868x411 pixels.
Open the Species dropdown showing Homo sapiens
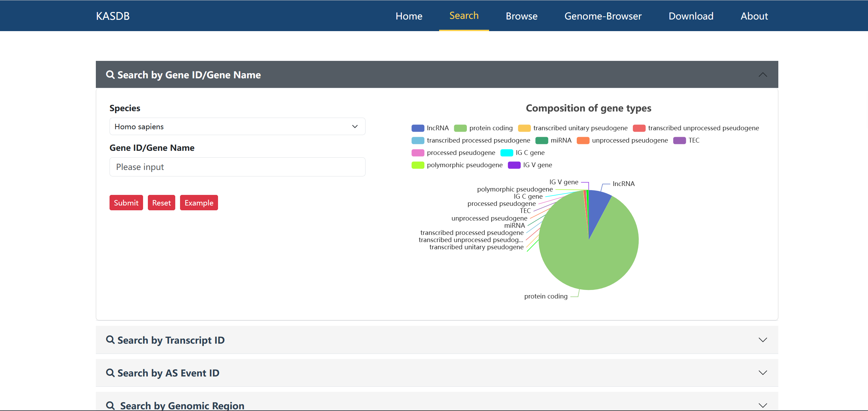tap(237, 127)
